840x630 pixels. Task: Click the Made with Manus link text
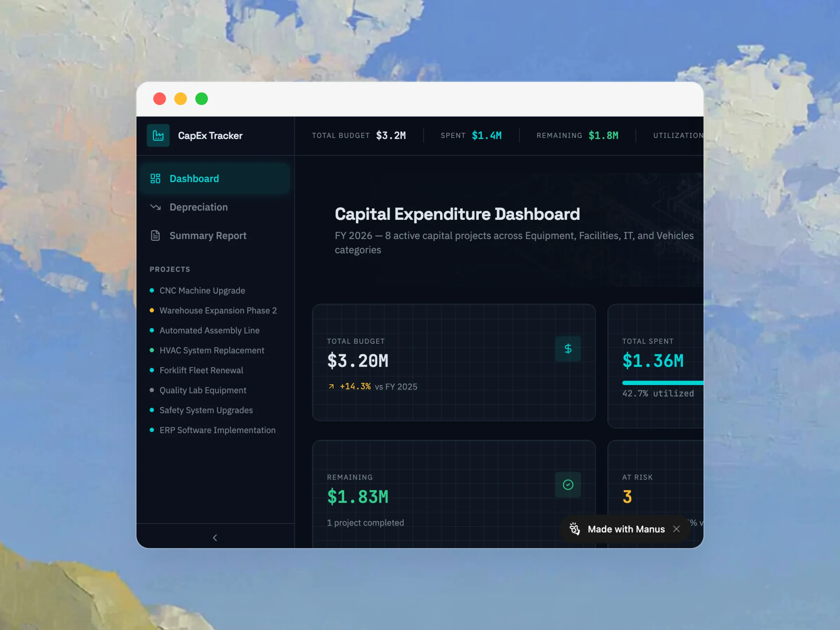tap(626, 529)
